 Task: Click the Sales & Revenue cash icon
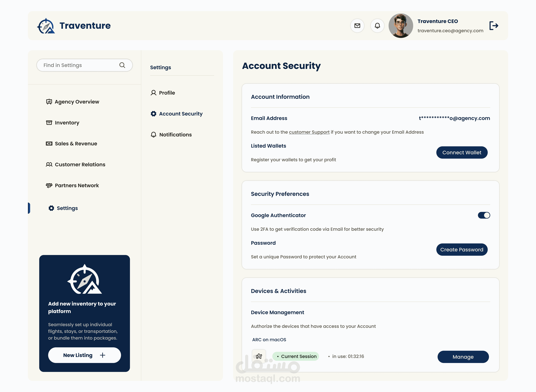pos(49,144)
